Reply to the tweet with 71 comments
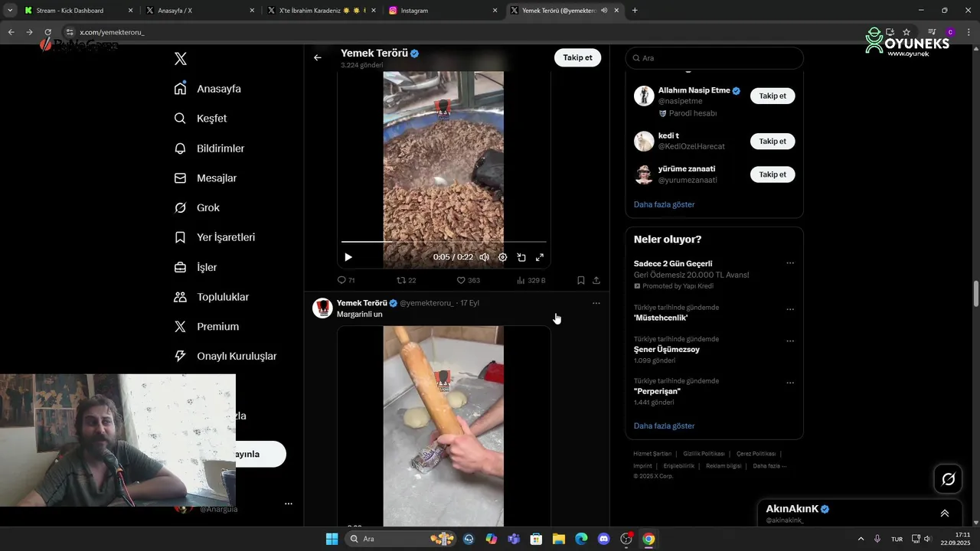Screen dimensions: 980x551 pos(346,281)
